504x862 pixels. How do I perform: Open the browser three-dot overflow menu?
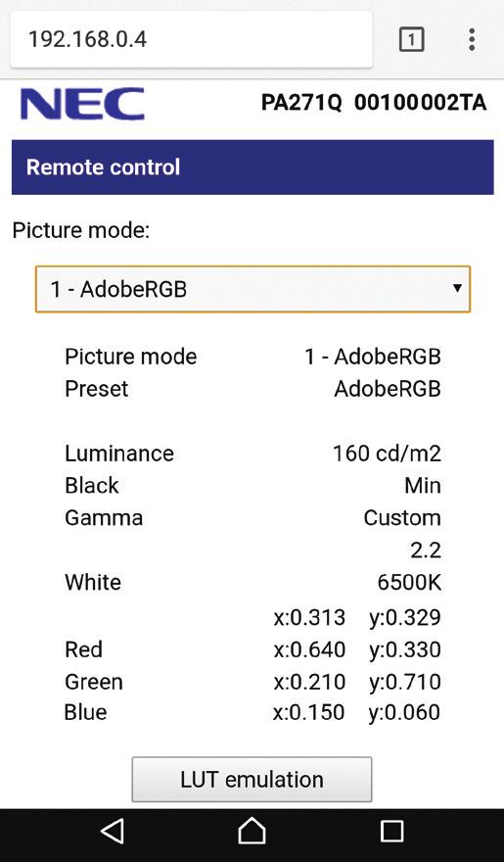(x=471, y=39)
